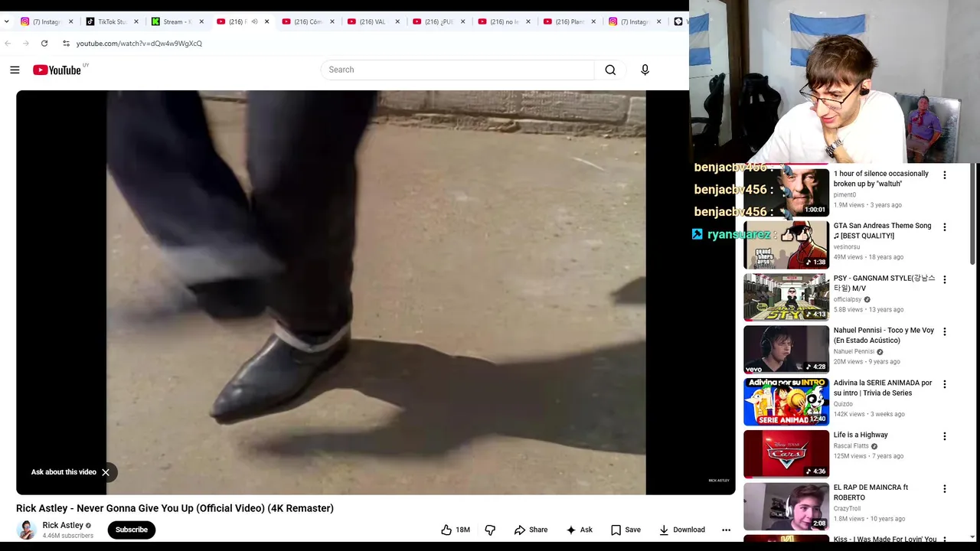Switch to the TikTok Studio tab
Screen dimensions: 980x551
pos(111,21)
